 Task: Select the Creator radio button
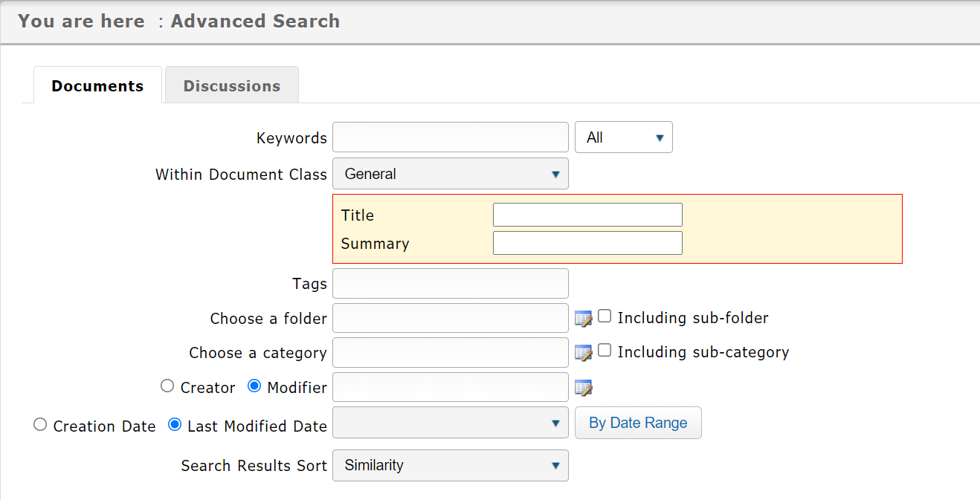coord(168,386)
